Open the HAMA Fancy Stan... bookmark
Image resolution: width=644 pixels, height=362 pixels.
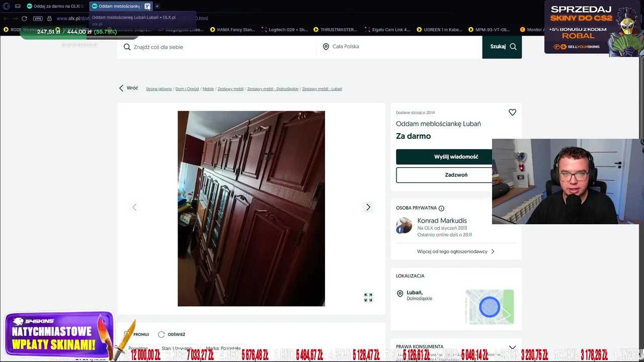coord(232,30)
